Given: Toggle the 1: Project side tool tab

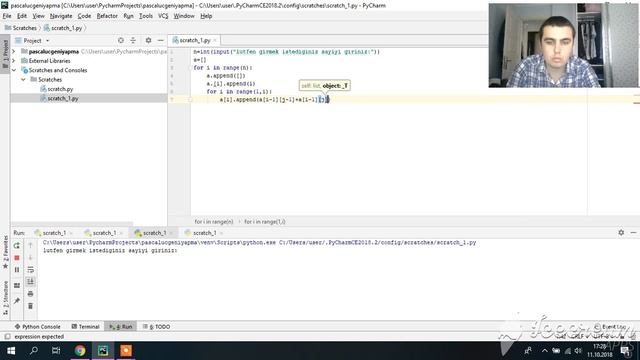Looking at the screenshot, I should [5, 54].
